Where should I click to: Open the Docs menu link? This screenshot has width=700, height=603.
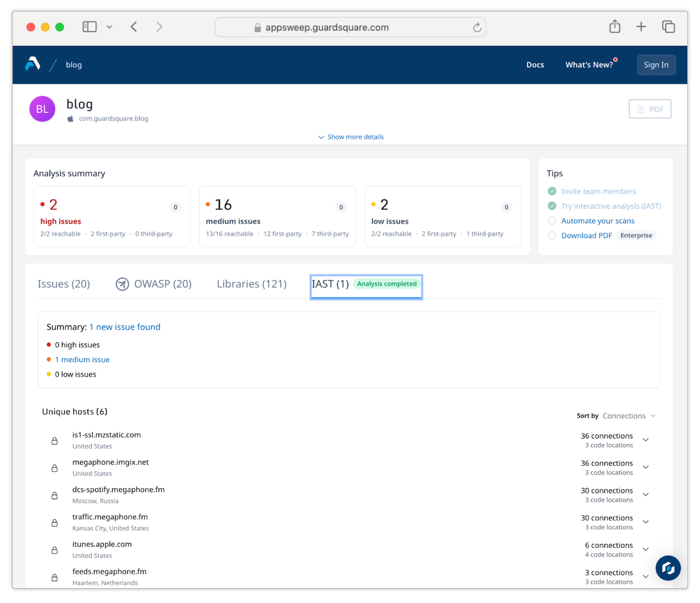coord(535,65)
